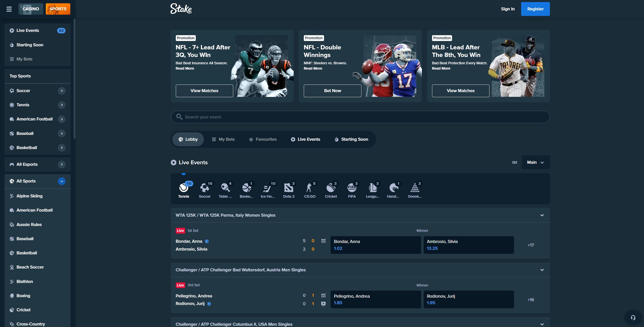Switch to the My Bets tab

[x=223, y=139]
